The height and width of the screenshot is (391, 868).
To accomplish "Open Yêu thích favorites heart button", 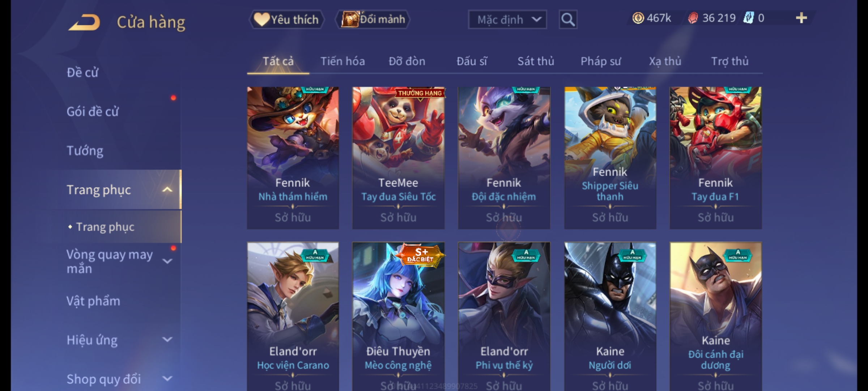I will click(286, 20).
